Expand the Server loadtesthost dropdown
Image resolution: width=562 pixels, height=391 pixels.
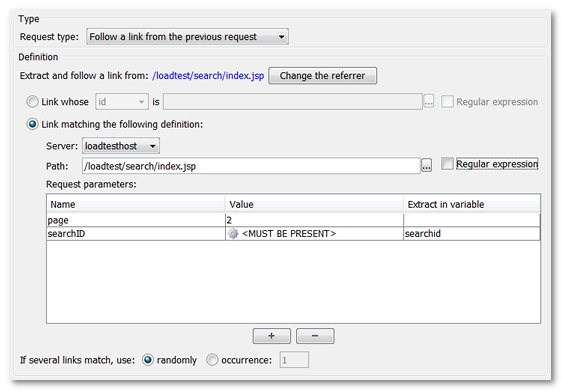[x=121, y=146]
